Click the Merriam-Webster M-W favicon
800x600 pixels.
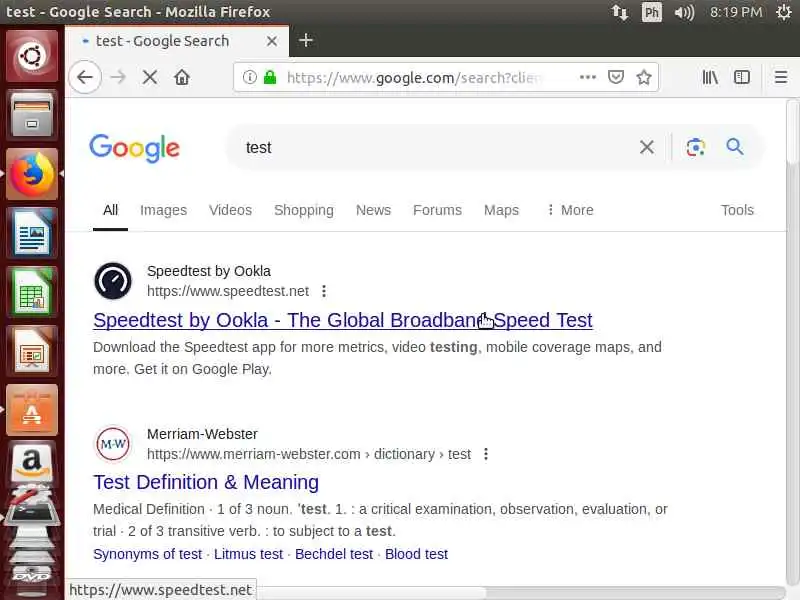click(113, 444)
